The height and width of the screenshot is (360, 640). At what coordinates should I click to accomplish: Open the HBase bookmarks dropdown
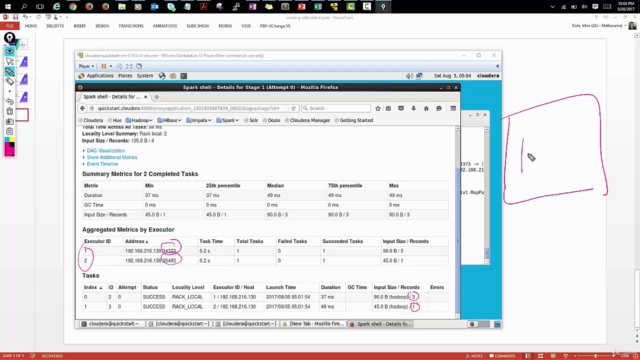169,120
